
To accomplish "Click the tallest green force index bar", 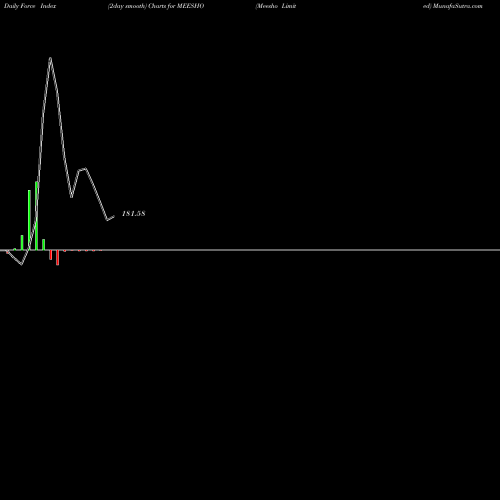I will (36, 216).
